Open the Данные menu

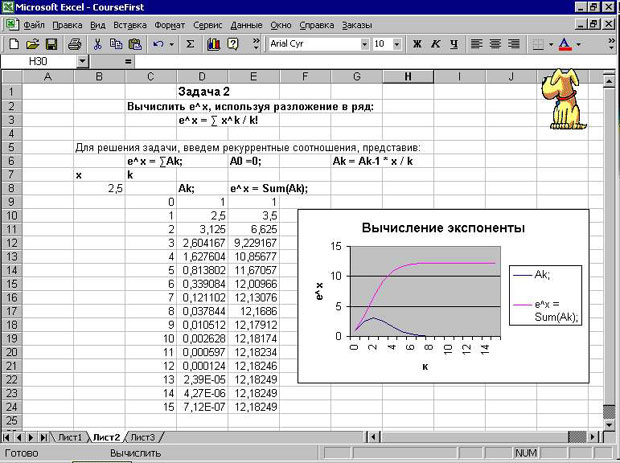coord(246,25)
